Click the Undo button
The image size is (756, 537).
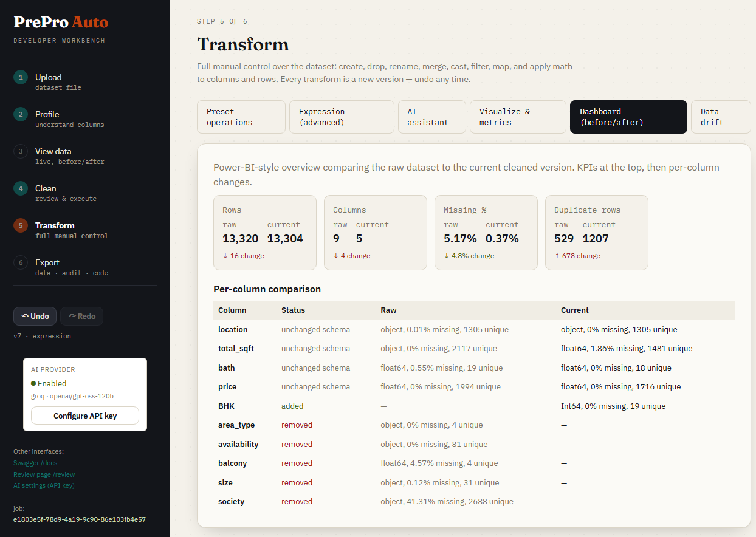35,316
